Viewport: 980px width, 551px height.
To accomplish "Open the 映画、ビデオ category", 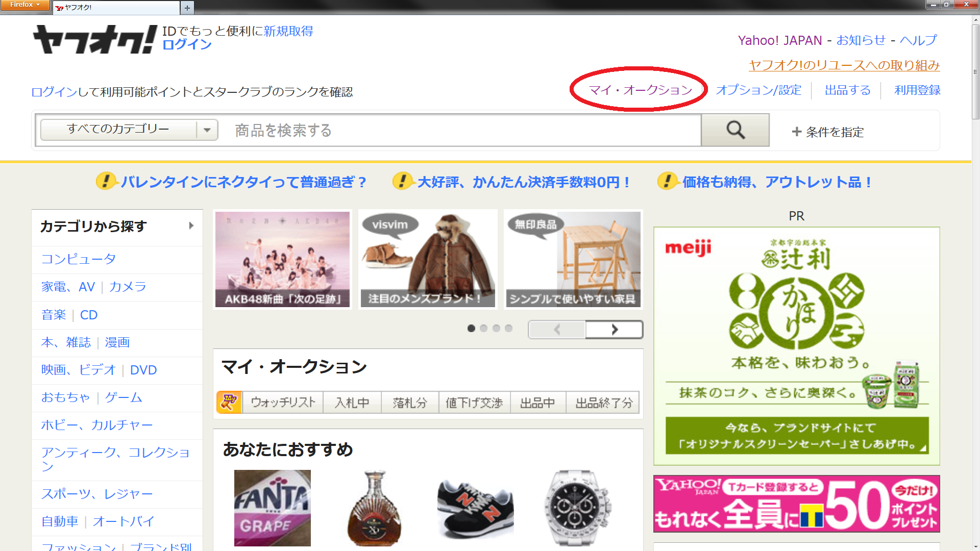I will (x=79, y=370).
